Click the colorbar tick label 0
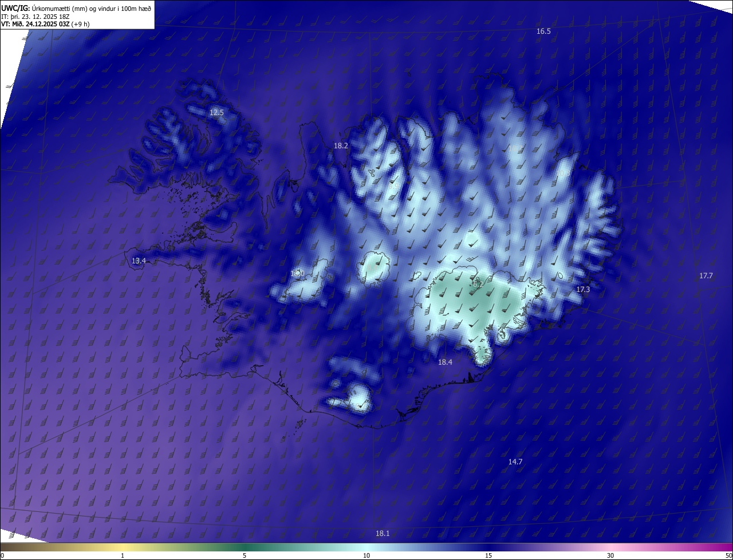733x560 pixels. click(x=2, y=555)
